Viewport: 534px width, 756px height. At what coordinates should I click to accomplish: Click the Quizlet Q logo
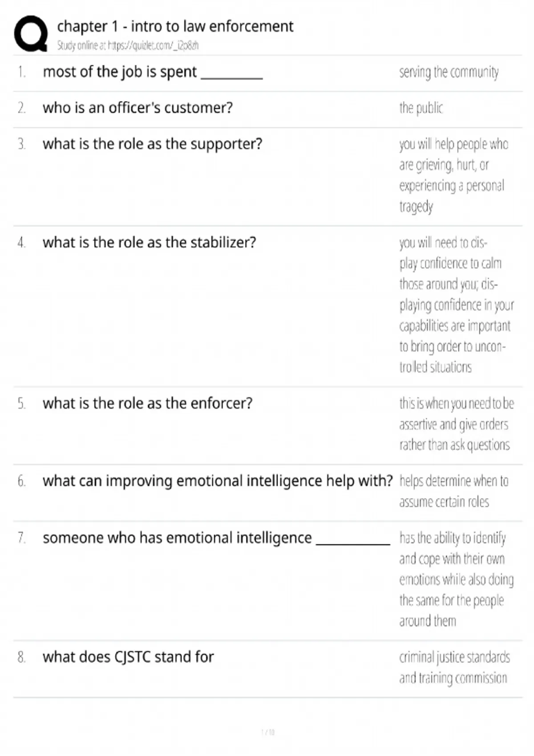[31, 34]
